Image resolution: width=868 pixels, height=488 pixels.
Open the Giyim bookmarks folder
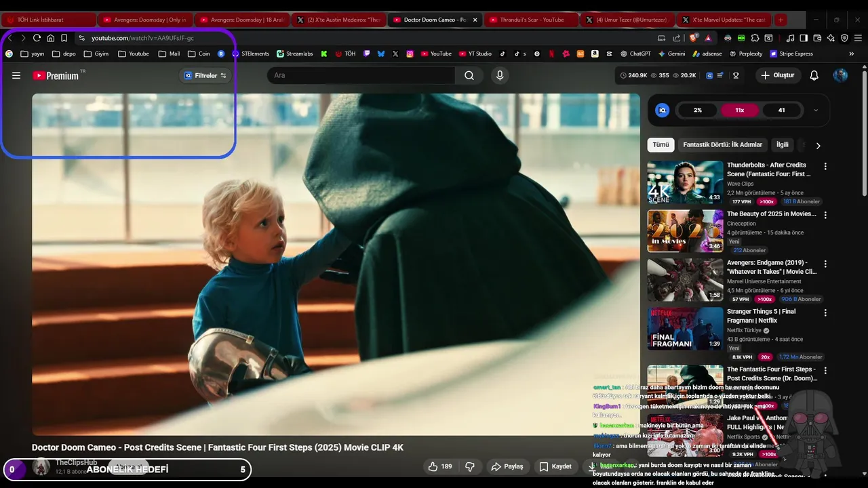point(96,54)
